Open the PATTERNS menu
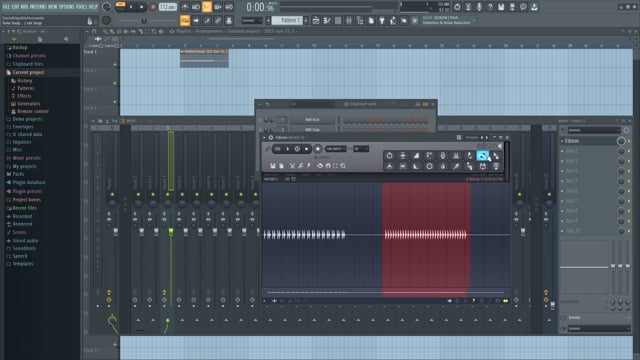Viewport: 640px width, 360px height. 35,7
